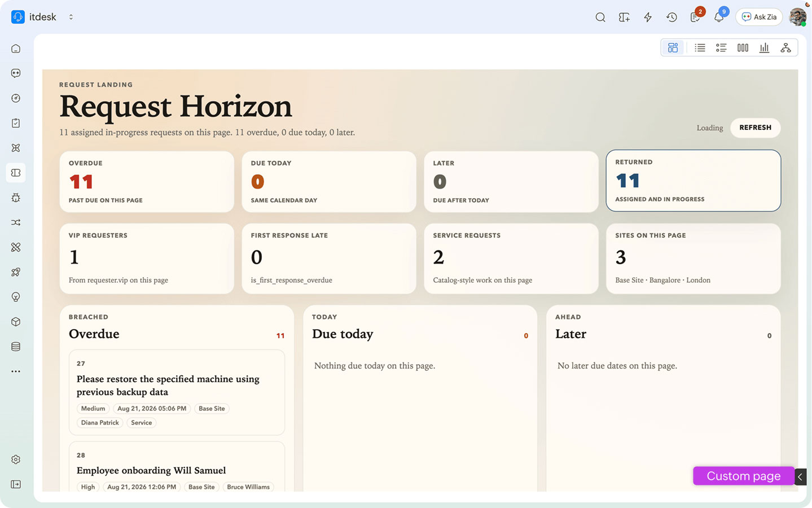Click the search magnifier icon
This screenshot has width=812, height=508.
[x=600, y=17]
